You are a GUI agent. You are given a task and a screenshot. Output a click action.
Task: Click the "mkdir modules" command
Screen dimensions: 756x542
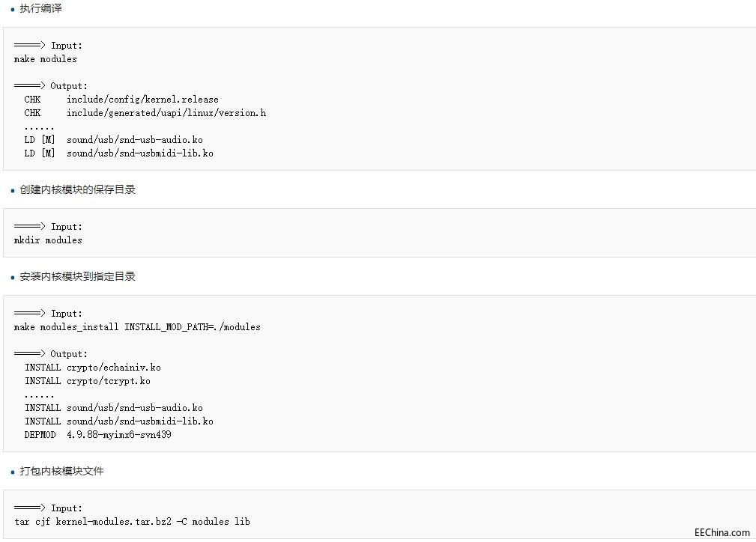point(48,240)
